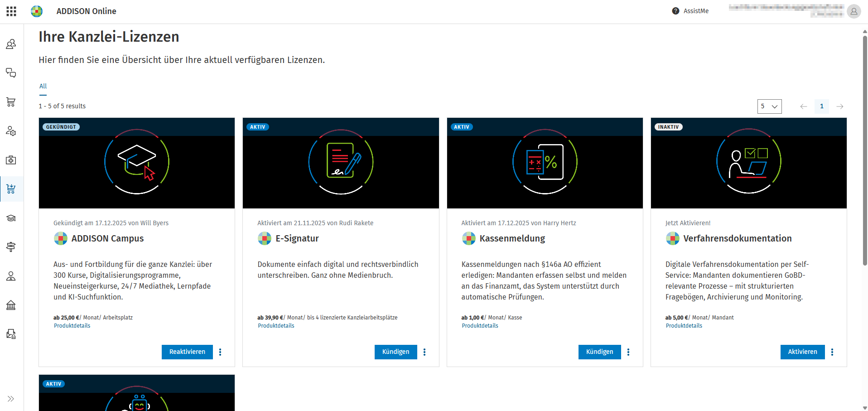
Task: Click Aktivieren for Verfahrensdokumentation
Action: pos(802,352)
